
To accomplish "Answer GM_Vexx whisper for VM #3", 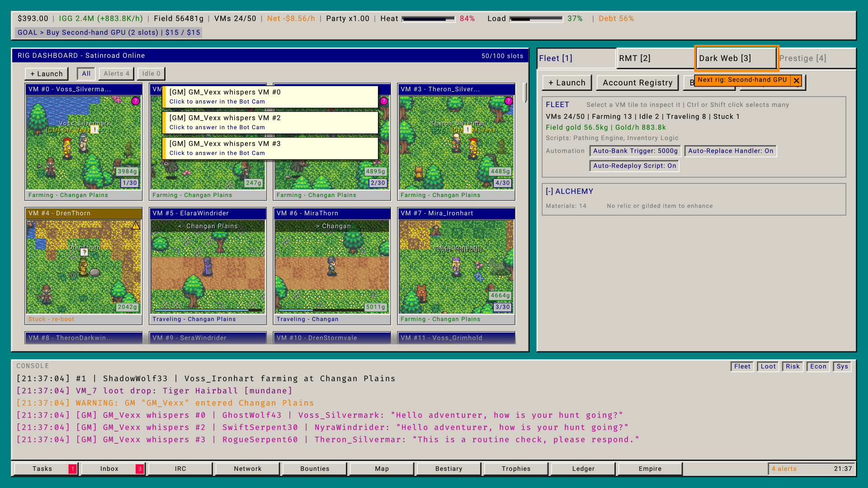I will 270,148.
